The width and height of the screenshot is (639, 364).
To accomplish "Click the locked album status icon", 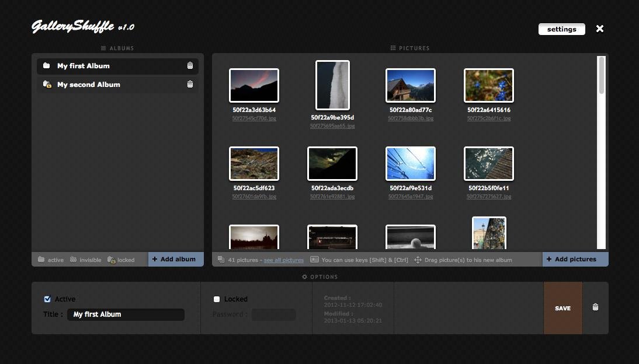I will coord(111,260).
